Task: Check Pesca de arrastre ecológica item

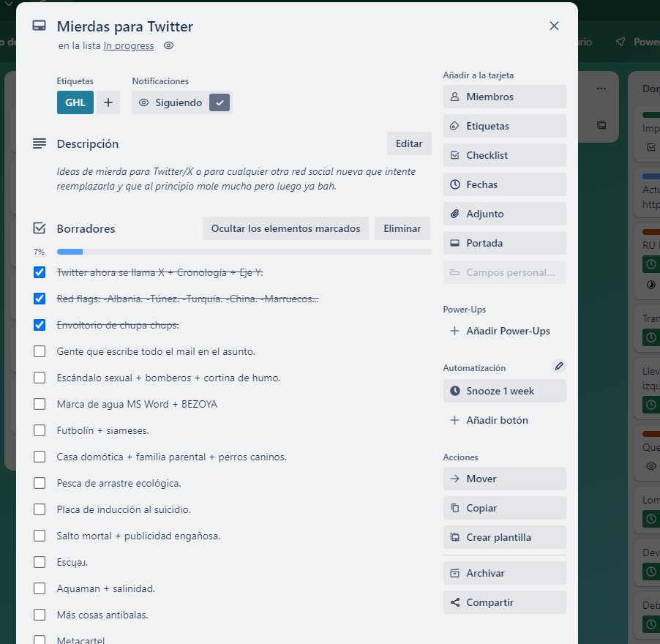Action: pos(40,483)
